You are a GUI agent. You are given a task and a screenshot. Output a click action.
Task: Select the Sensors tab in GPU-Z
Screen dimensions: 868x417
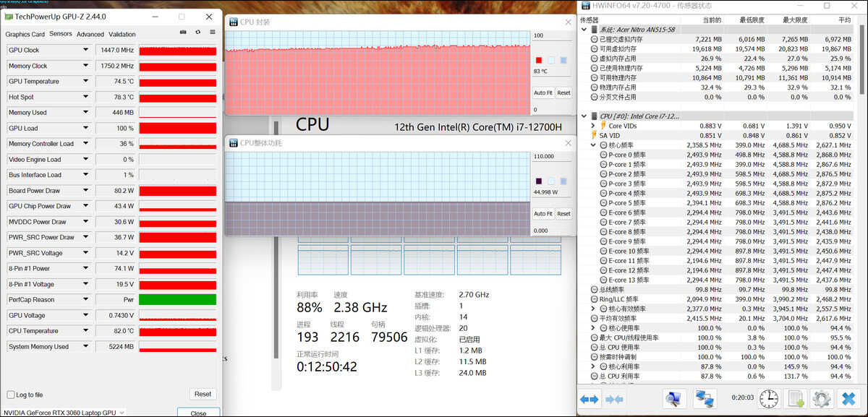click(x=61, y=34)
